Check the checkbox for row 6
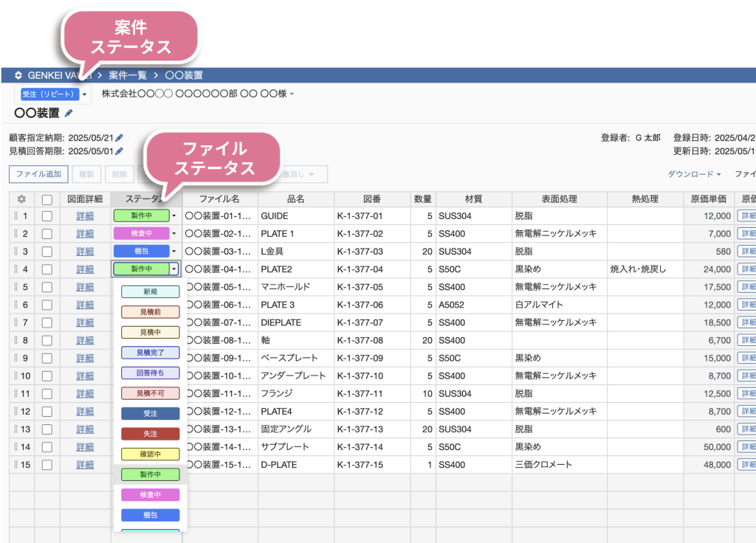The width and height of the screenshot is (756, 543). point(47,305)
